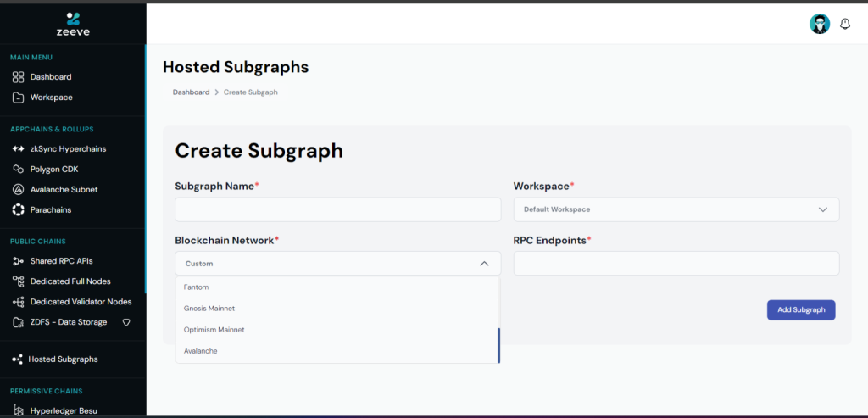Click the Avalanche Subnet icon

pos(19,189)
